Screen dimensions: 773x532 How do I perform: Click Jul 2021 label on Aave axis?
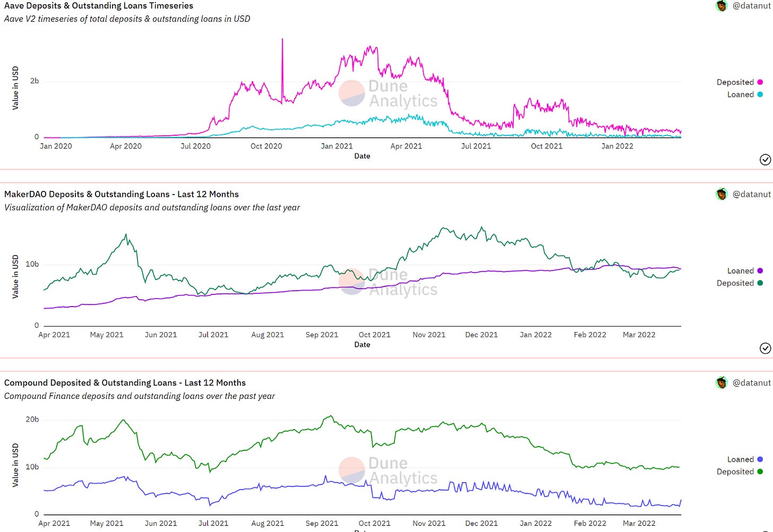click(x=476, y=146)
